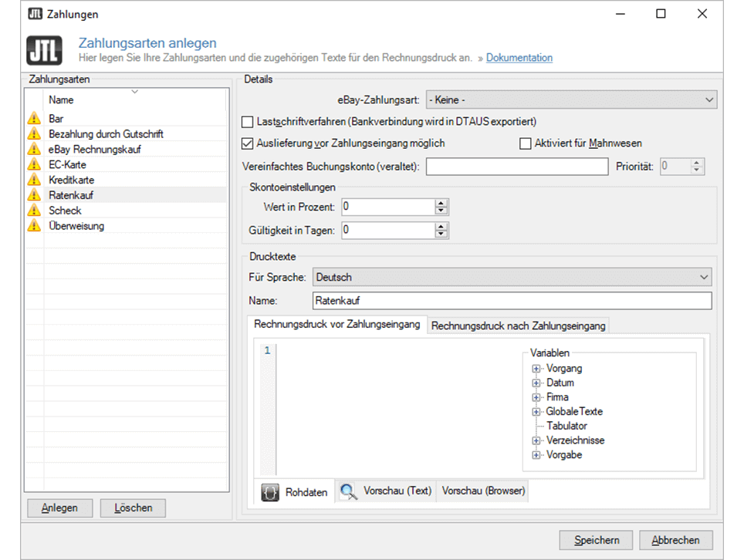The image size is (744, 560).
Task: Click the Vereinfachtes Buchungskonto text field
Action: pos(517,166)
